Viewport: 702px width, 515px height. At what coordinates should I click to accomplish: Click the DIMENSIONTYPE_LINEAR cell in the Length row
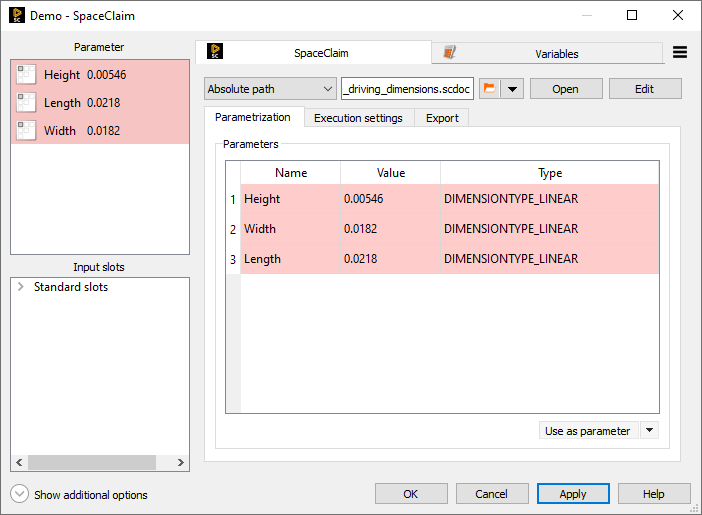[x=550, y=259]
